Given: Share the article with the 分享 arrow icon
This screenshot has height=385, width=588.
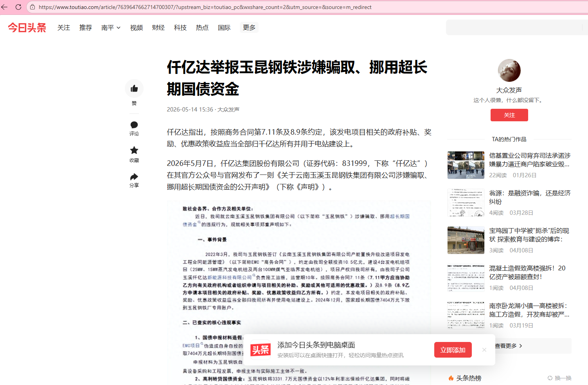Looking at the screenshot, I should 134,177.
